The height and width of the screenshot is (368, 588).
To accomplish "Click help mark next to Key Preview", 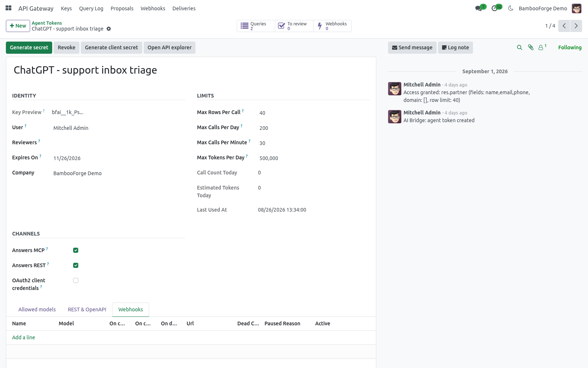I will coord(44,110).
